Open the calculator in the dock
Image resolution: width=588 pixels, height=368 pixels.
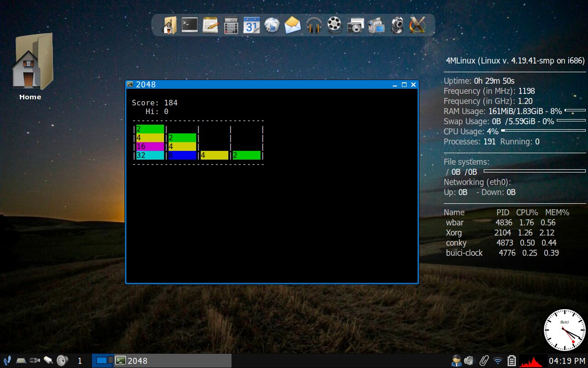(x=231, y=25)
